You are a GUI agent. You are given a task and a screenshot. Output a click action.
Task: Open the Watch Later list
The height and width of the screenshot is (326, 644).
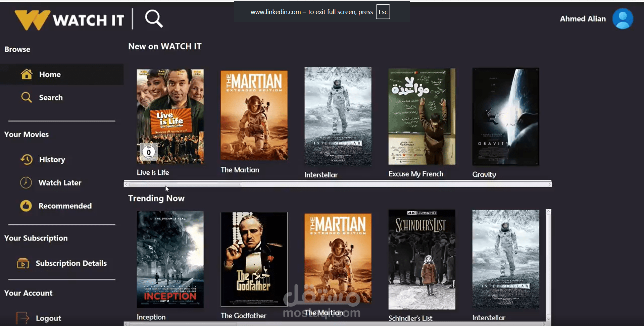[60, 183]
